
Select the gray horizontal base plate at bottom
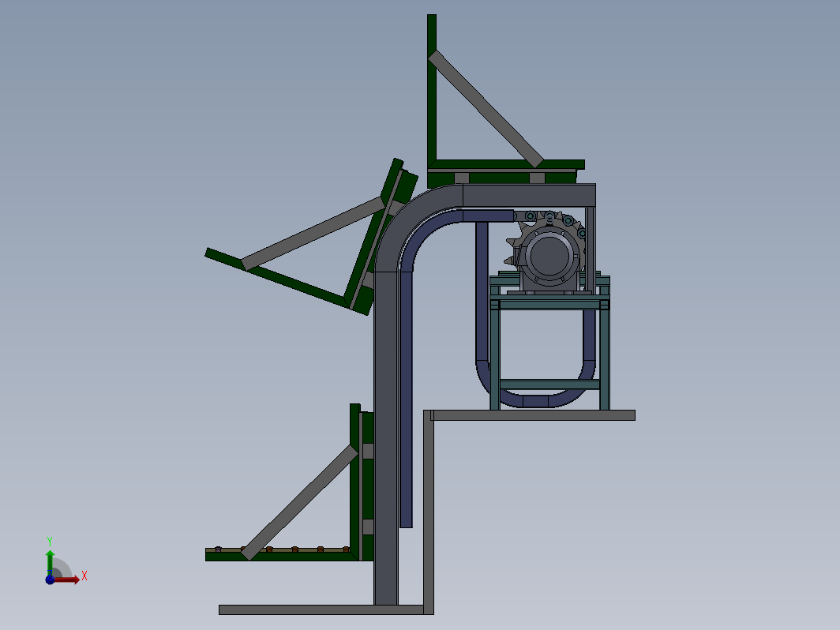click(321, 609)
